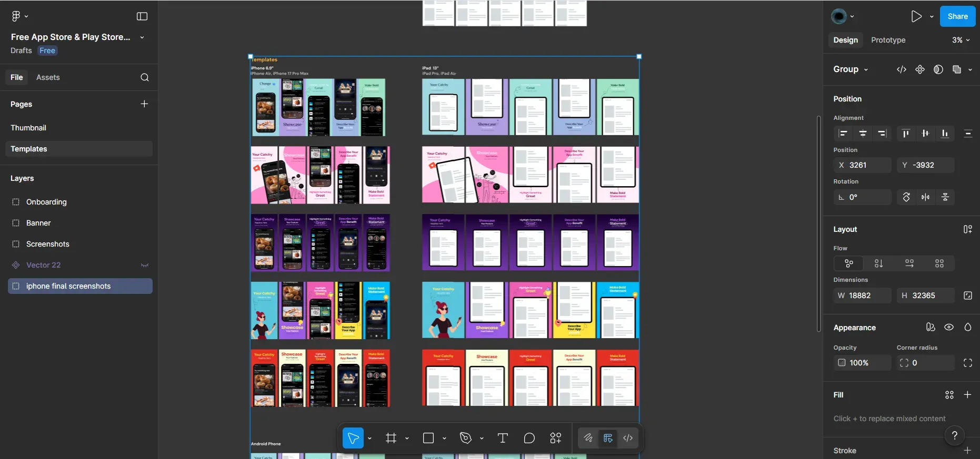Expand Move tool options chevron

(369, 438)
